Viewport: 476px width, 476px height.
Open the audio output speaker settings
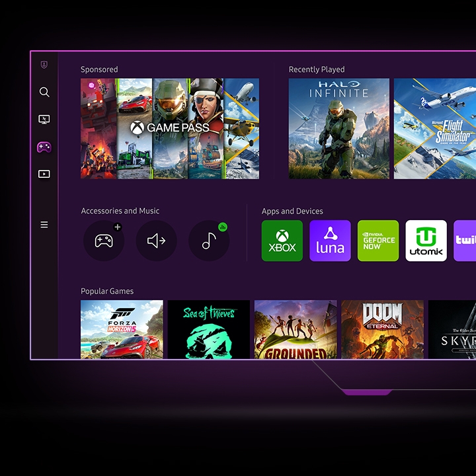tap(156, 241)
